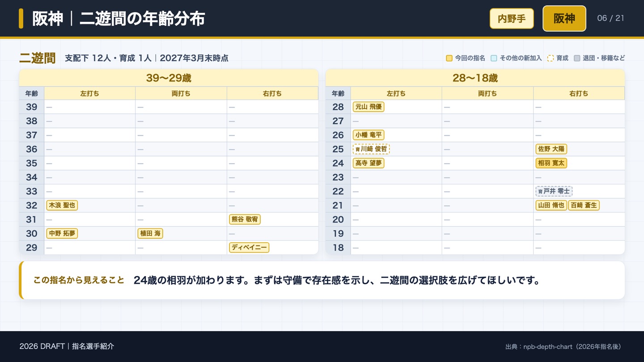Click 右打ち column header in 39〜29歳 table
Screen dimensions: 644x362
[272, 93]
